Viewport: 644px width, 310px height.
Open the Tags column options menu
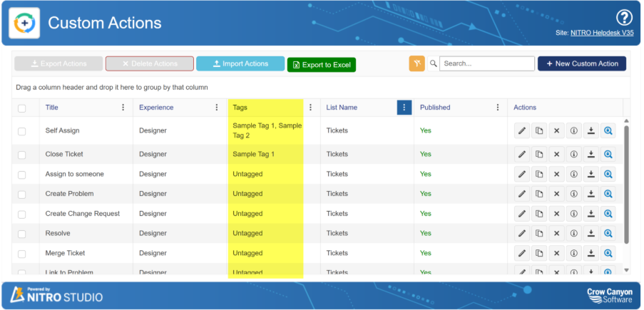click(x=310, y=108)
